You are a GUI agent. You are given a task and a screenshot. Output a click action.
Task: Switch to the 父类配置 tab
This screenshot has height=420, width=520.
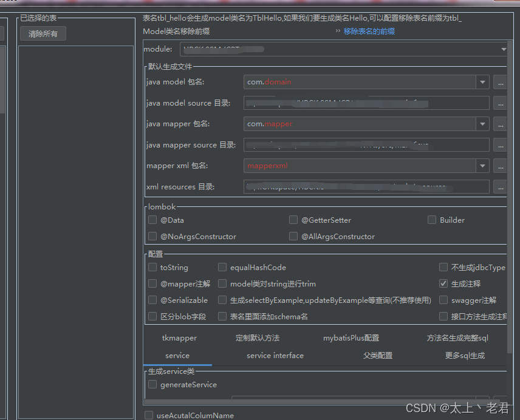pos(378,356)
